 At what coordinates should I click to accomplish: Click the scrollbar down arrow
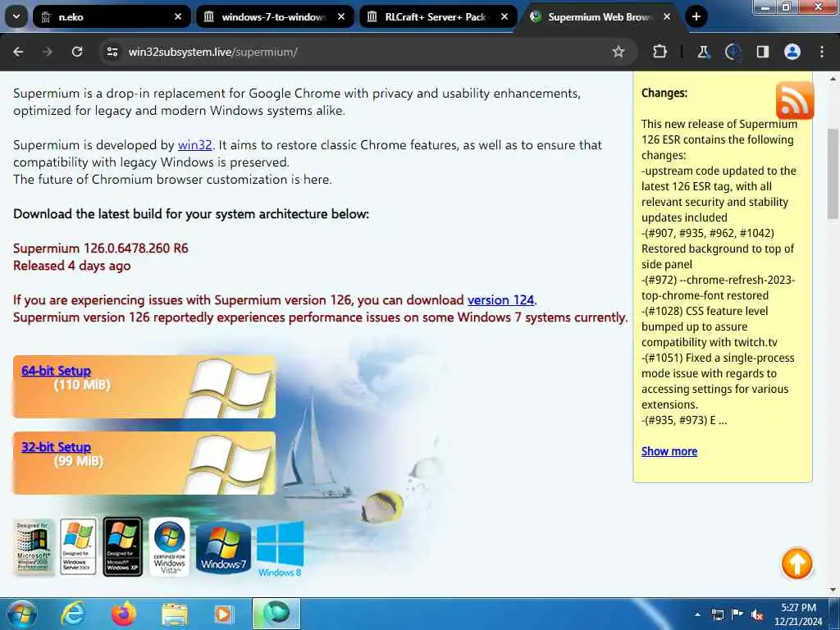pos(833,590)
